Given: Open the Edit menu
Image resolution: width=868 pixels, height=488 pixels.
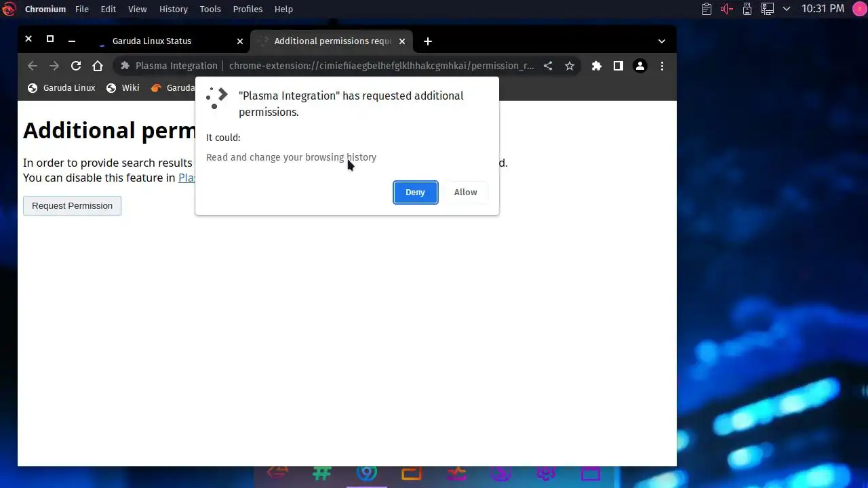Looking at the screenshot, I should 108,9.
